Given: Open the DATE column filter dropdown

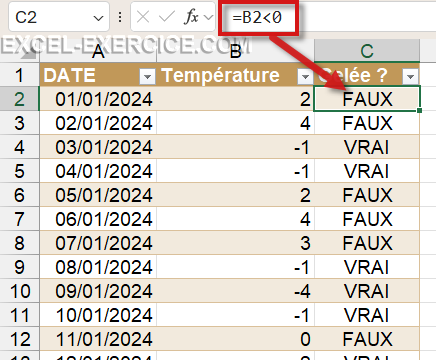Looking at the screenshot, I should (147, 77).
